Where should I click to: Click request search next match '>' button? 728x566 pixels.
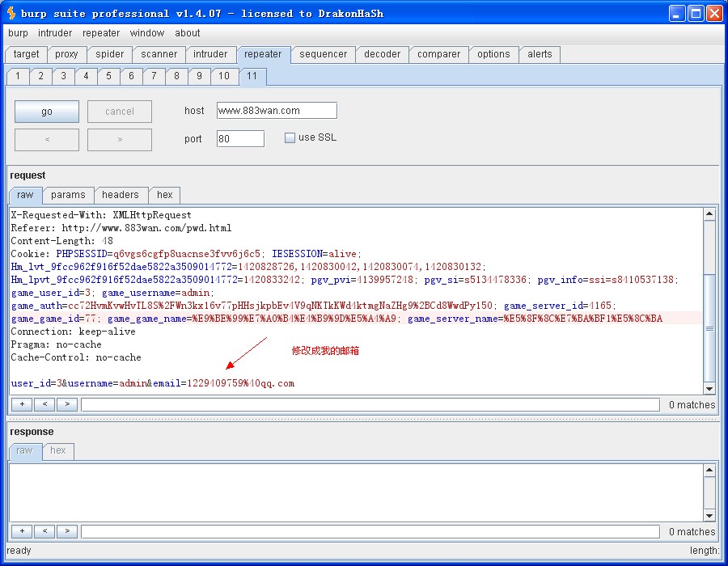(x=67, y=404)
